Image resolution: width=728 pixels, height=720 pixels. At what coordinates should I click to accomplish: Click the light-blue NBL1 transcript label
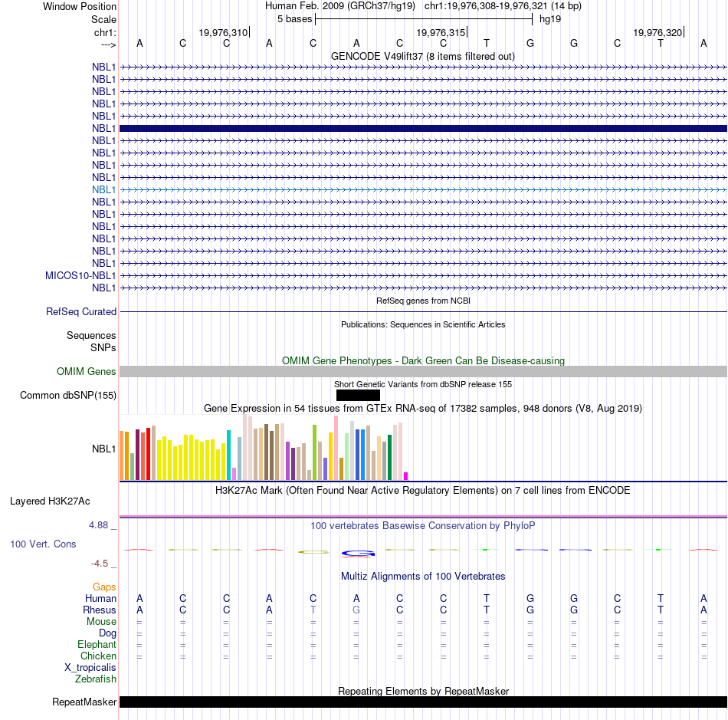click(103, 189)
